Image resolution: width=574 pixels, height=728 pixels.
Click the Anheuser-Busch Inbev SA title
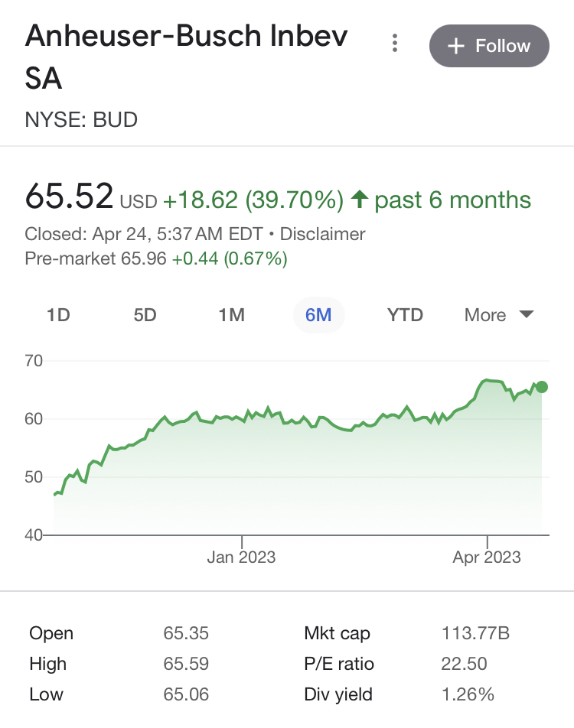tap(187, 57)
